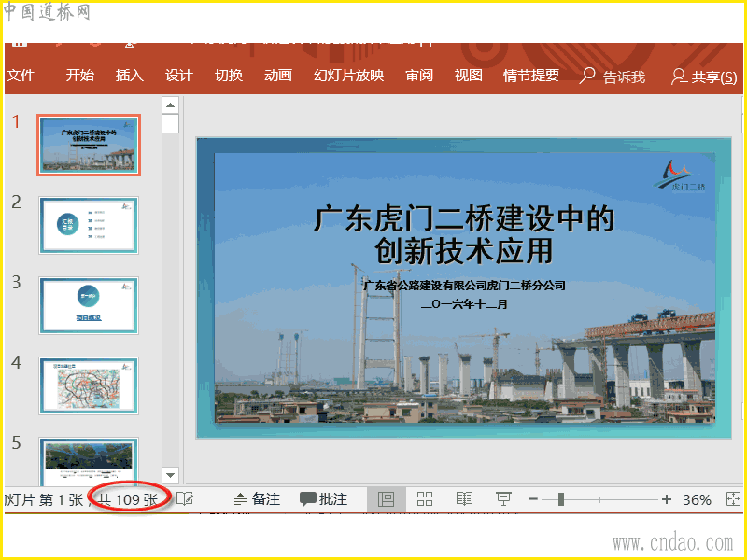
Task: Click the spell check status icon
Action: [x=185, y=499]
